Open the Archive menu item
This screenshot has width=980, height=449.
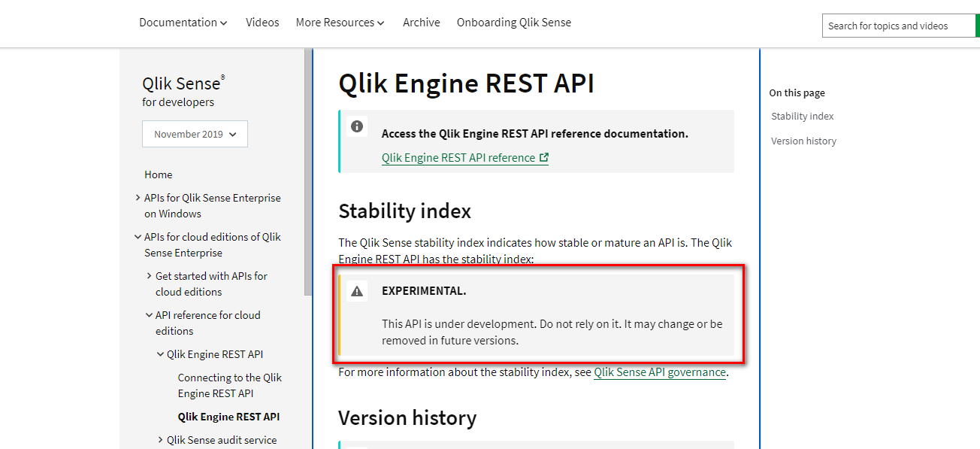421,23
